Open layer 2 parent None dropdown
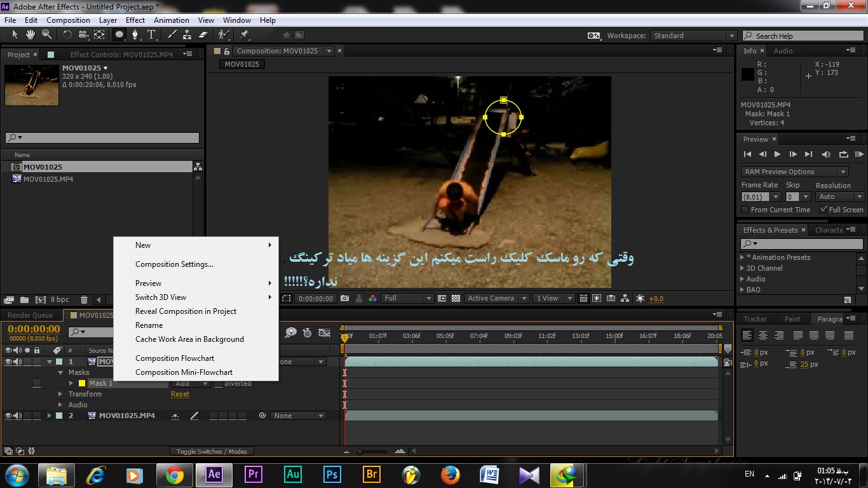 tap(298, 416)
